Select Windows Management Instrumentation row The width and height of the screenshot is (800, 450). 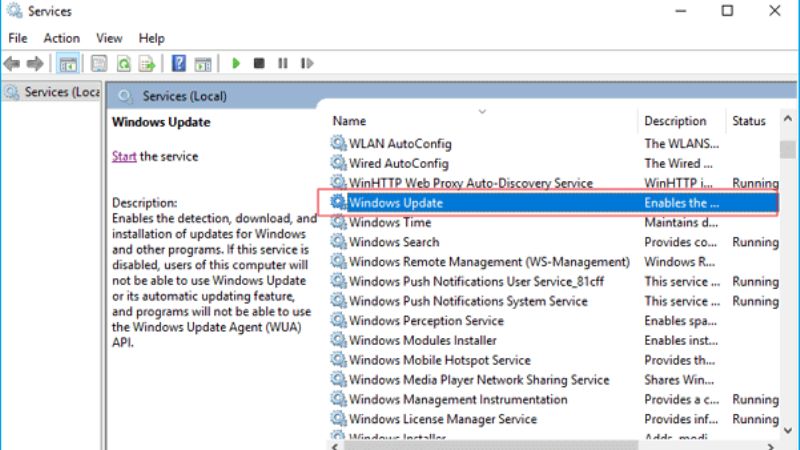click(554, 399)
